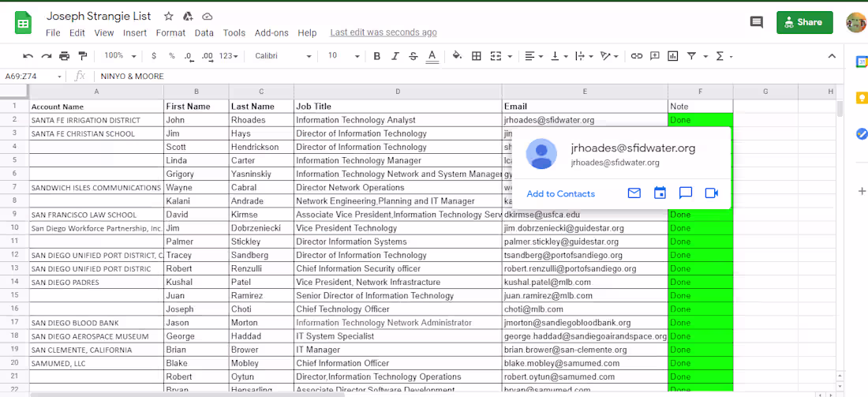
Task: Click the Name box showing A69:Z74
Action: click(x=33, y=77)
